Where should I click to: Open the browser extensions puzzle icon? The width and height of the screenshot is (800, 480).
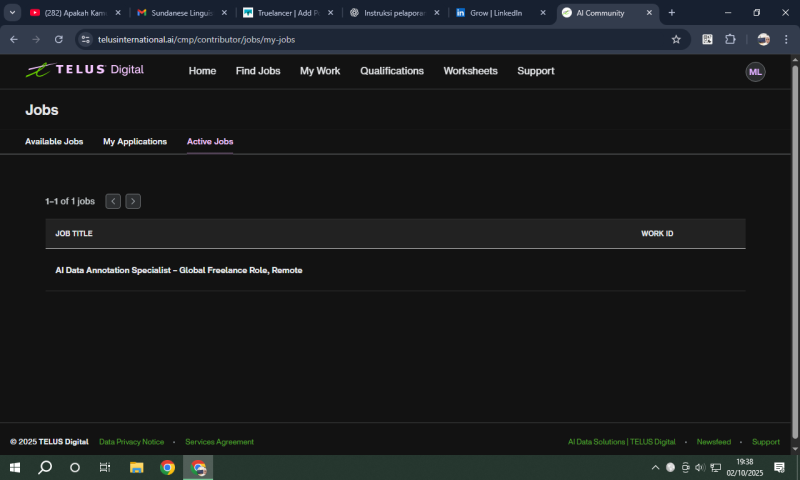click(730, 39)
